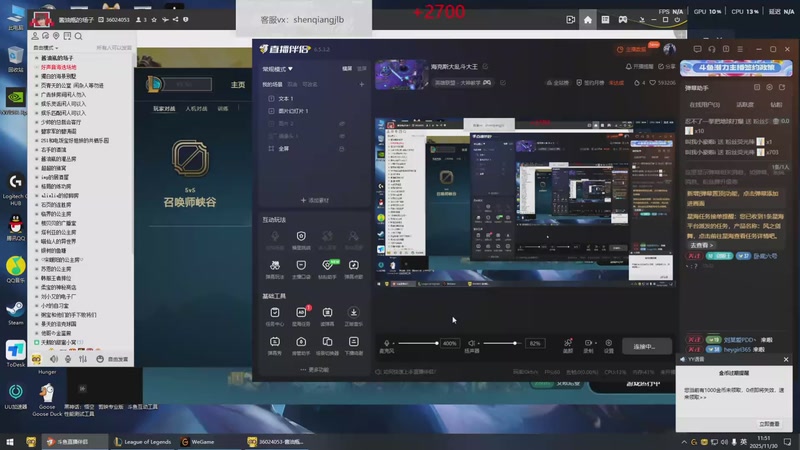Edit the stream title via pencil icon
The height and width of the screenshot is (450, 800).
[486, 66]
